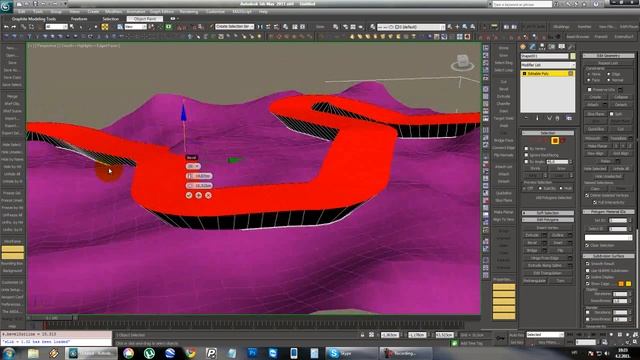
Task: Enable By Vertex checkbox
Action: (x=526, y=149)
